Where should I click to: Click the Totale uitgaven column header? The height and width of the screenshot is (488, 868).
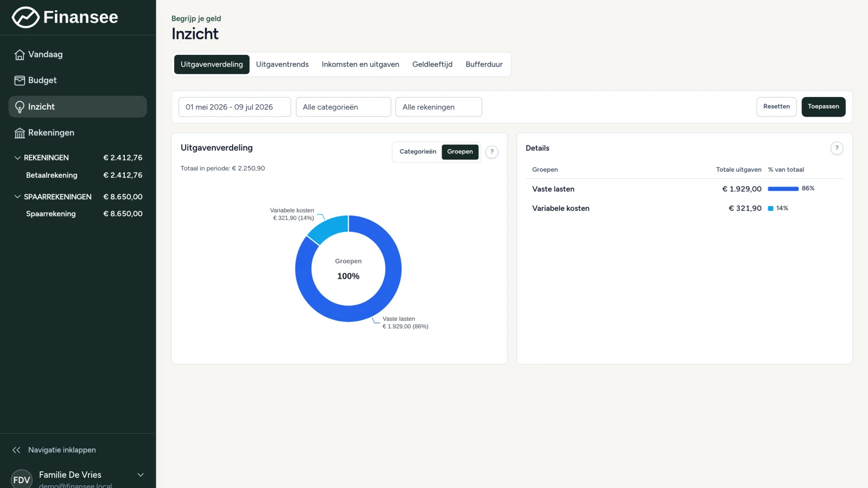pos(738,170)
